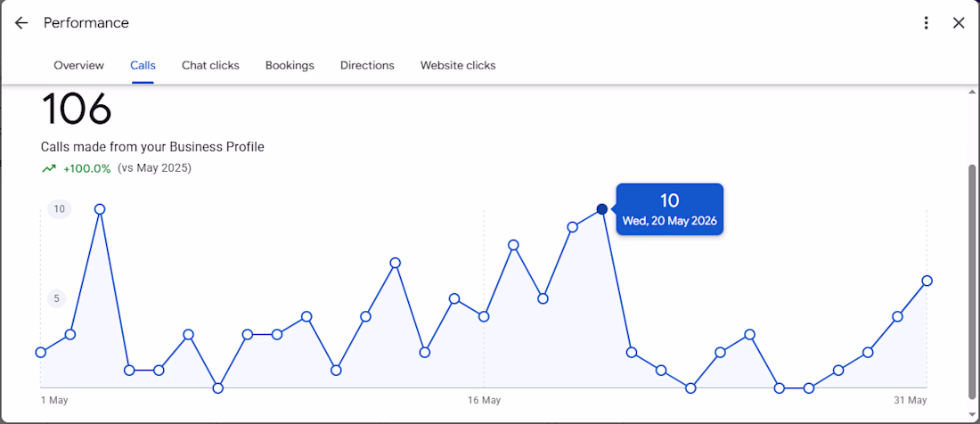Click the scrollbar down arrow
The height and width of the screenshot is (424, 980).
coord(970,414)
